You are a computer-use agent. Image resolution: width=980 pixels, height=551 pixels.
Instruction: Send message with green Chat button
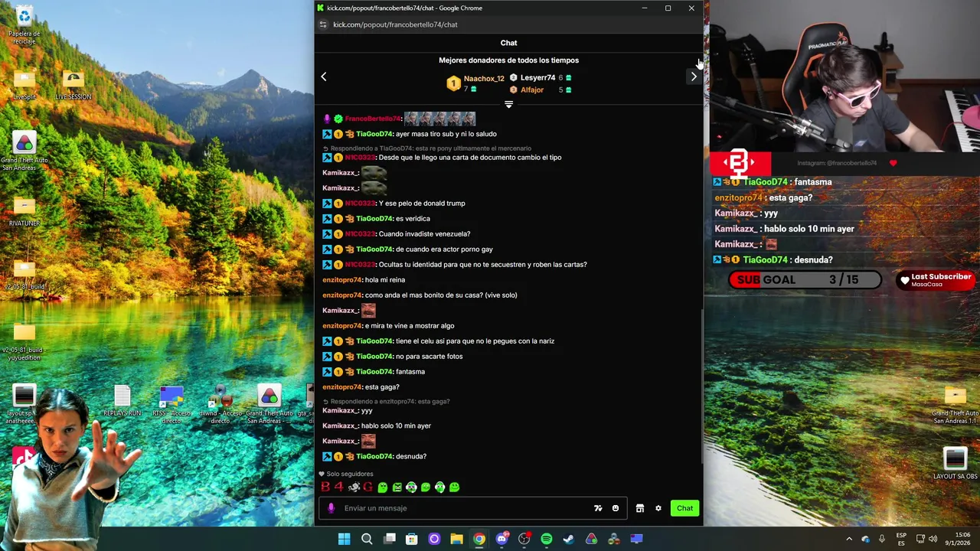684,508
